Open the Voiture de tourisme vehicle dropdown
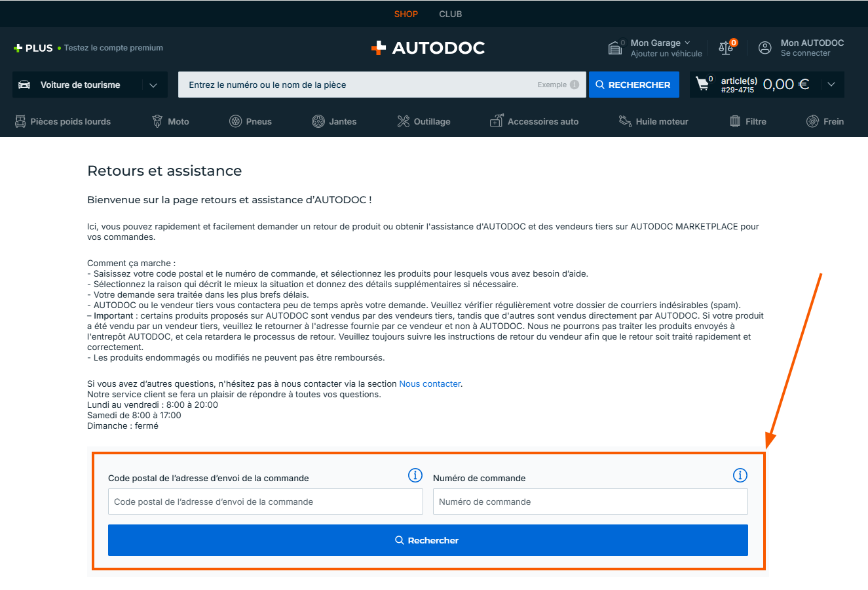Screen dimensions: 868x590 click(90, 85)
